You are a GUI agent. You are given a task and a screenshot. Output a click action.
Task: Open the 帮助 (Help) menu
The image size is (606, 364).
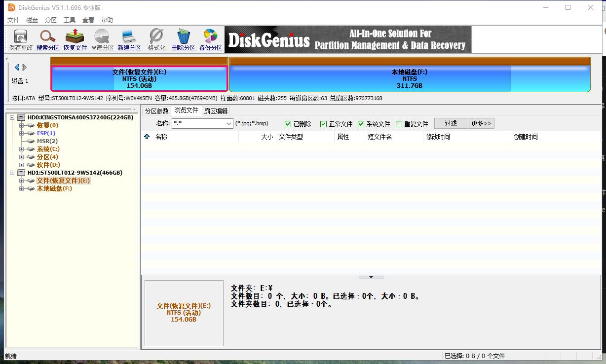pyautogui.click(x=107, y=20)
